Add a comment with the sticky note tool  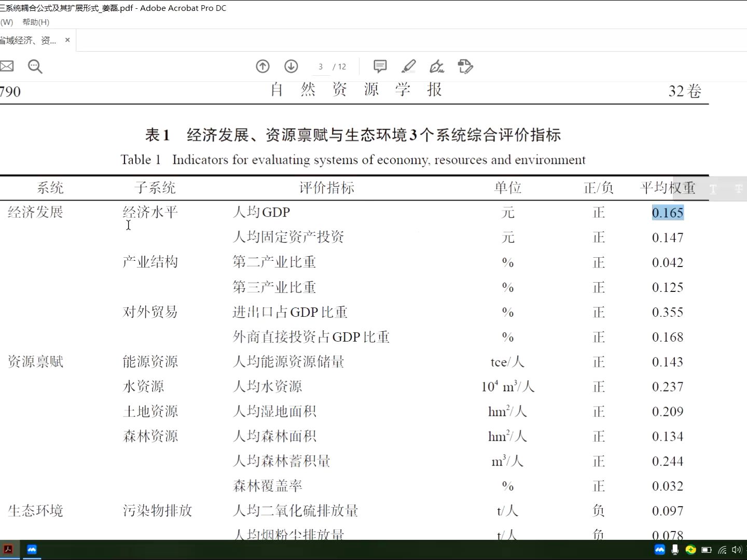380,66
